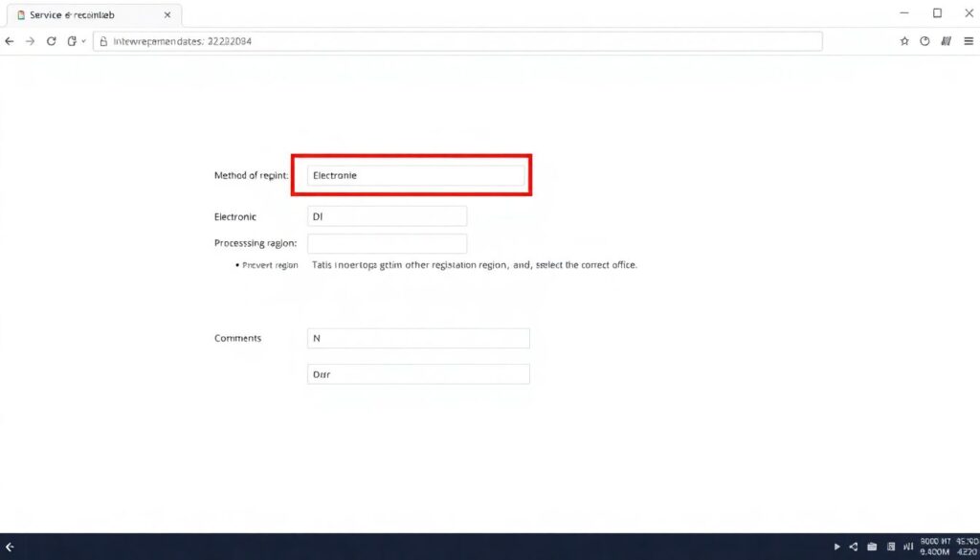This screenshot has width=980, height=560.
Task: Close the Service browser tab
Action: (x=167, y=15)
